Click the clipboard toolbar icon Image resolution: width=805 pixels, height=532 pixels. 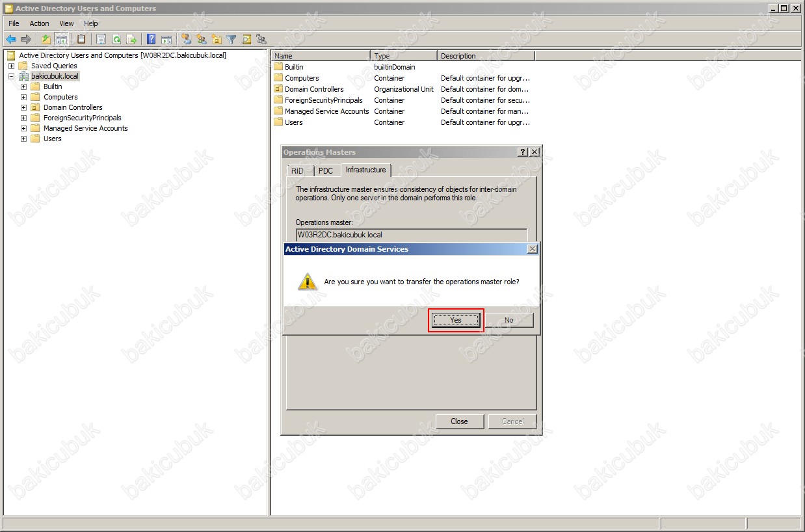point(81,40)
